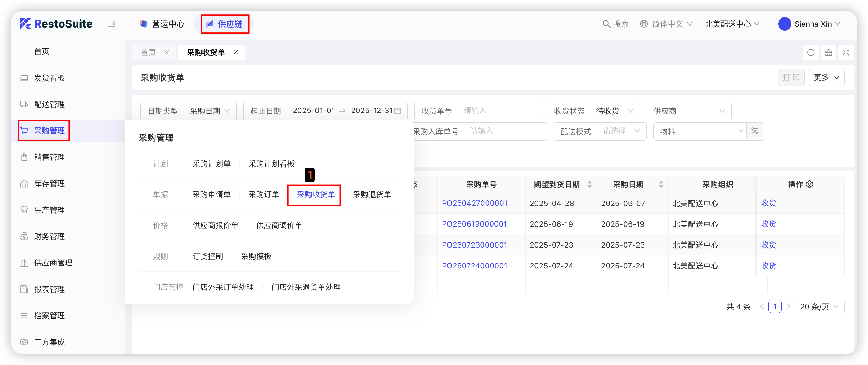Open 库存管理 in the sidebar
Screen dimensions: 868x365
coord(49,183)
